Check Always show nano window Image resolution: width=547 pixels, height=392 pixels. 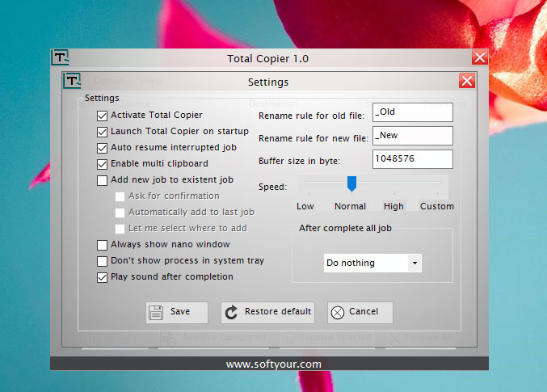point(102,245)
